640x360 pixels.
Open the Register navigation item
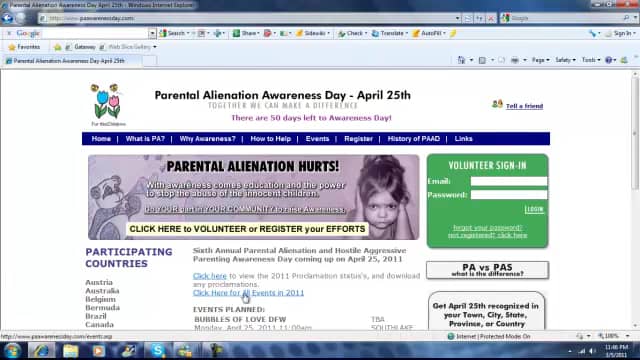(x=358, y=139)
